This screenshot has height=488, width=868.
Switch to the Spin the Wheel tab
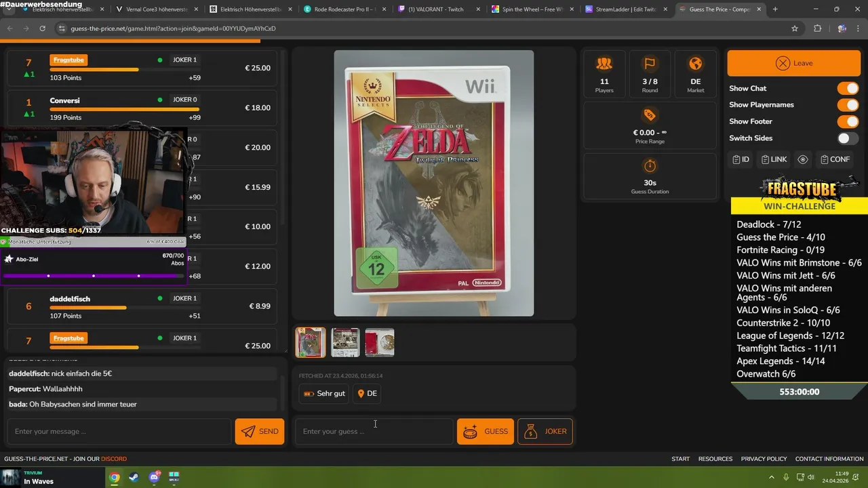(532, 9)
